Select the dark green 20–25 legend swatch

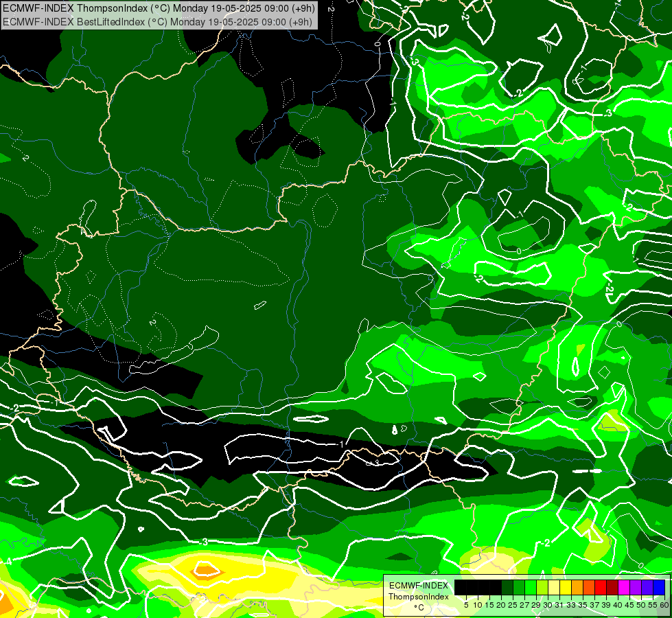[x=507, y=587]
